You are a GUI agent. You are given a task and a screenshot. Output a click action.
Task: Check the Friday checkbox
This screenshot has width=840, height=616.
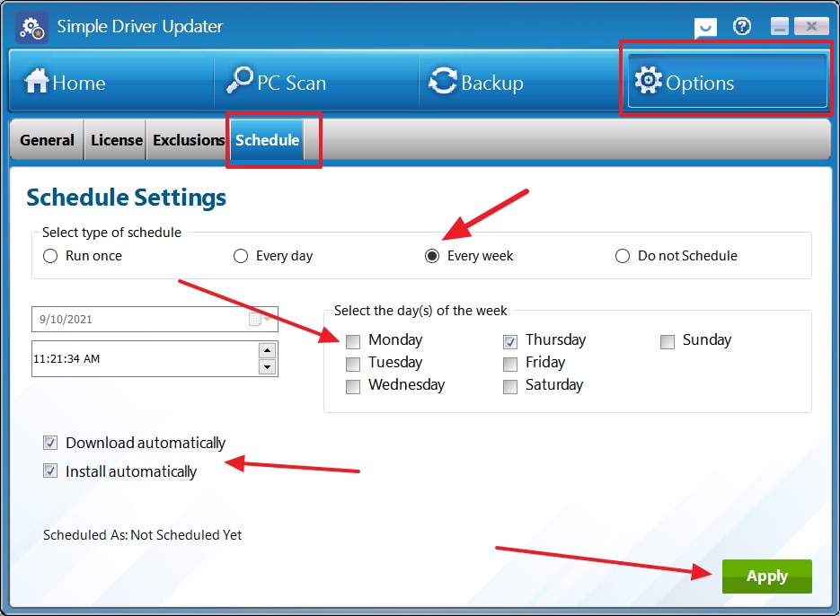(510, 364)
